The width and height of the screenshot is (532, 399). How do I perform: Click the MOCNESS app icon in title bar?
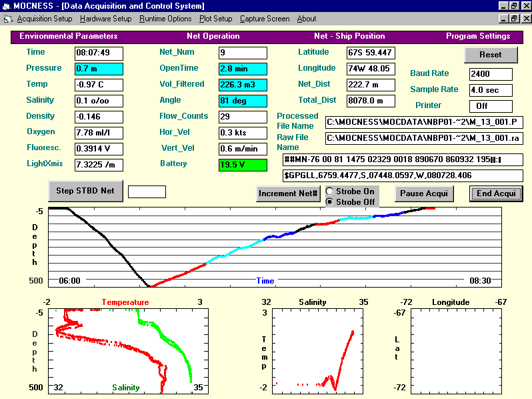tap(7, 6)
